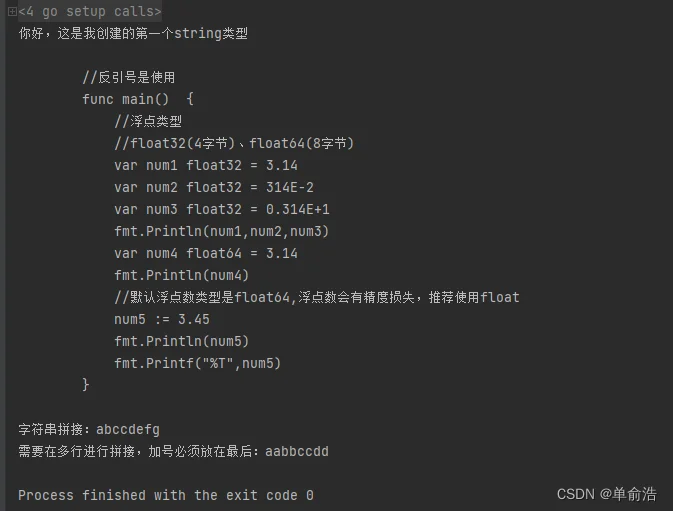Click the default float64 precision-loss comment line
673x511 pixels.
click(316, 297)
